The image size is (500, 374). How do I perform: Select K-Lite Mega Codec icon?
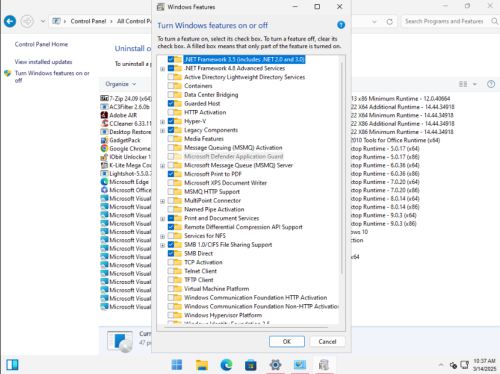click(x=104, y=165)
